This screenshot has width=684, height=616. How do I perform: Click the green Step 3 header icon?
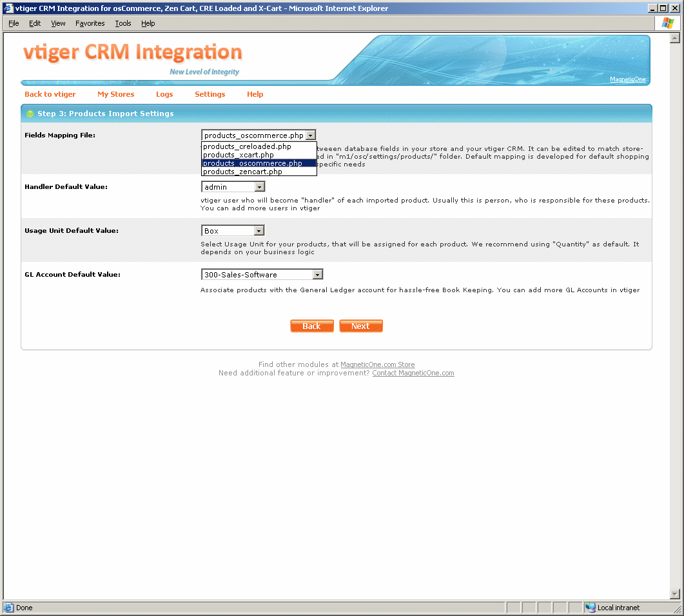pos(30,114)
